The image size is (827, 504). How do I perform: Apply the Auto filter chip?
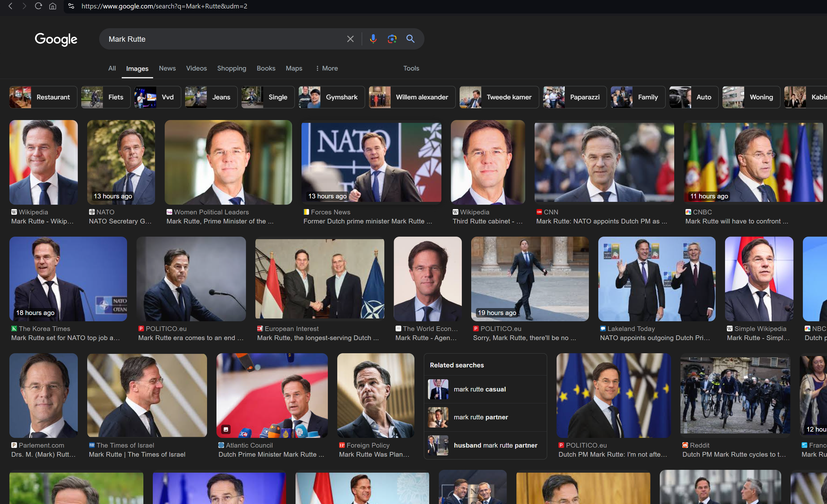click(694, 97)
